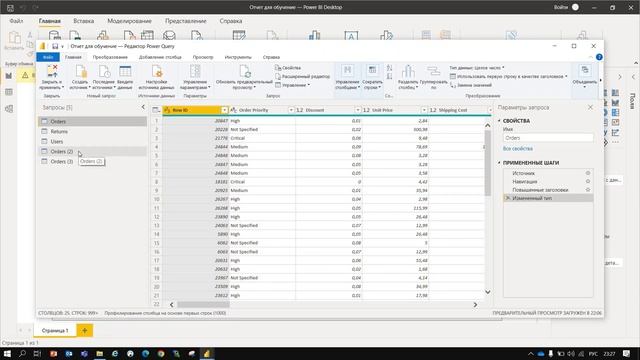The height and width of the screenshot is (360, 640).
Task: Click Управление столбцами icon
Action: click(347, 71)
